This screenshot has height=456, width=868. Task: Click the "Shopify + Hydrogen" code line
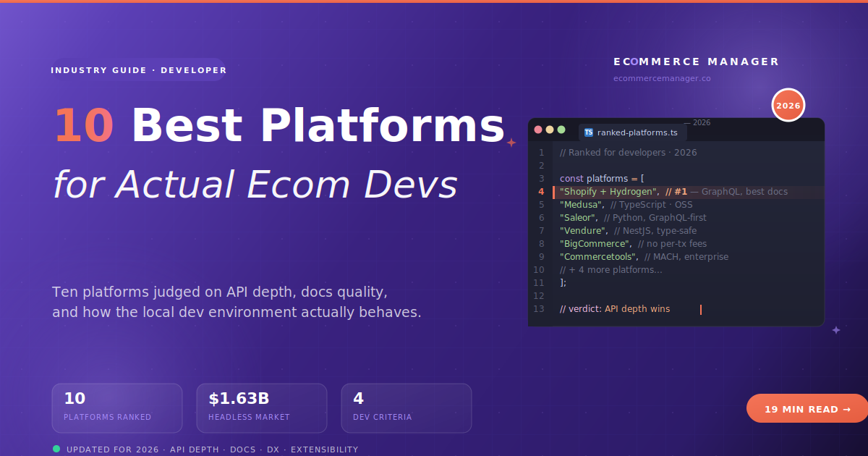[673, 192]
